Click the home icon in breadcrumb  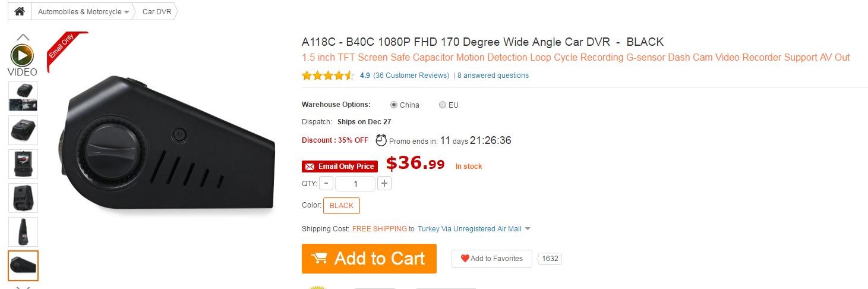tap(20, 11)
